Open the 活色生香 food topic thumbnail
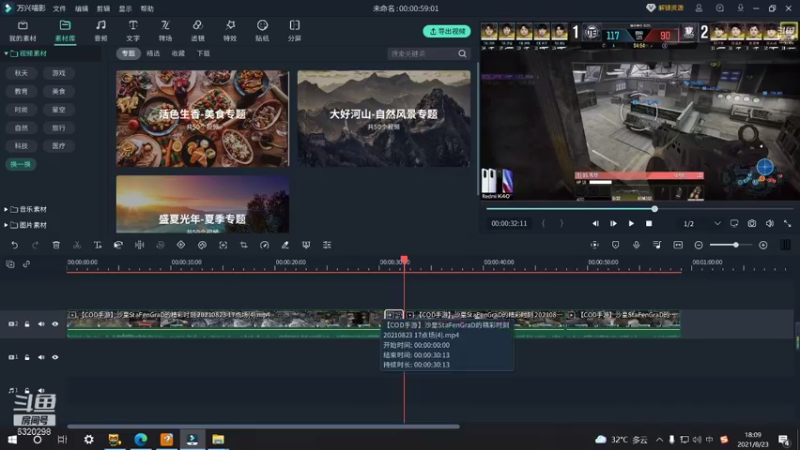 click(x=203, y=118)
